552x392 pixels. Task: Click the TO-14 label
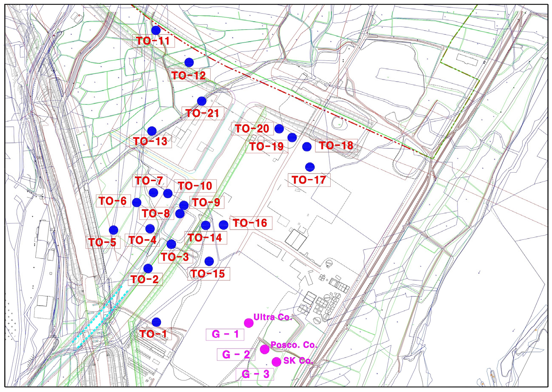pyautogui.click(x=205, y=238)
